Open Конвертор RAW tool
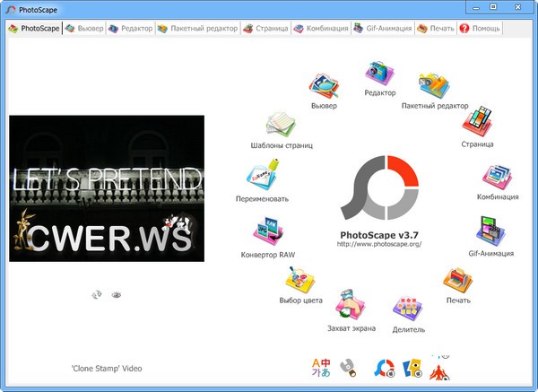The height and width of the screenshot is (392, 538). tap(268, 234)
